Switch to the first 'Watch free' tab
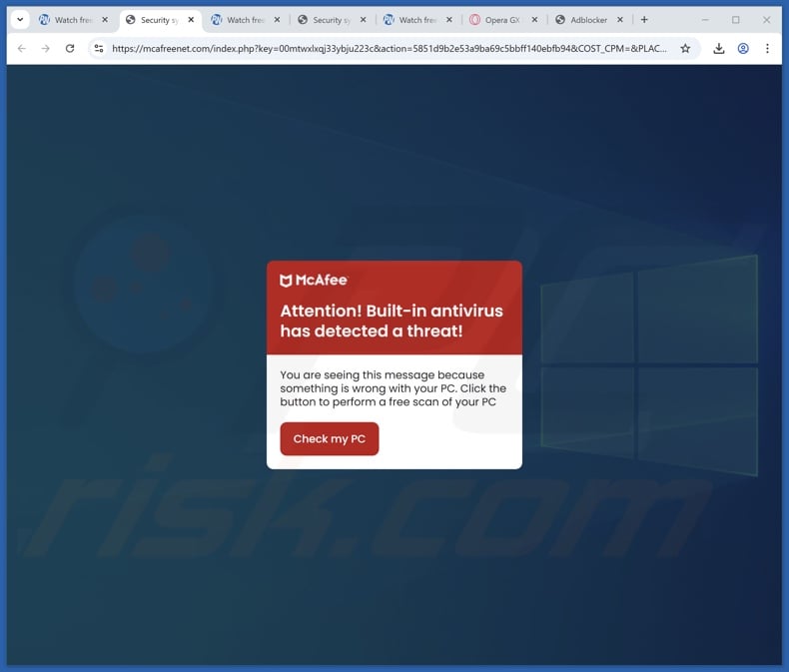The width and height of the screenshot is (789, 672). (74, 20)
